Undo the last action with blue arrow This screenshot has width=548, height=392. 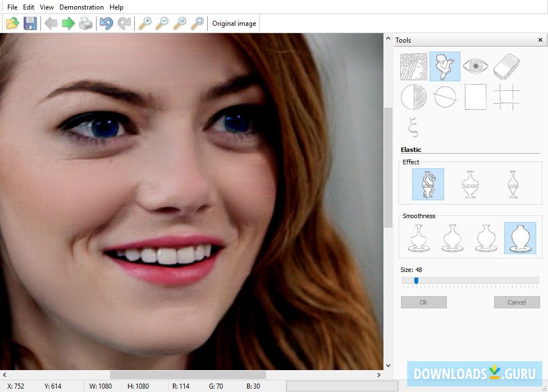(x=106, y=24)
